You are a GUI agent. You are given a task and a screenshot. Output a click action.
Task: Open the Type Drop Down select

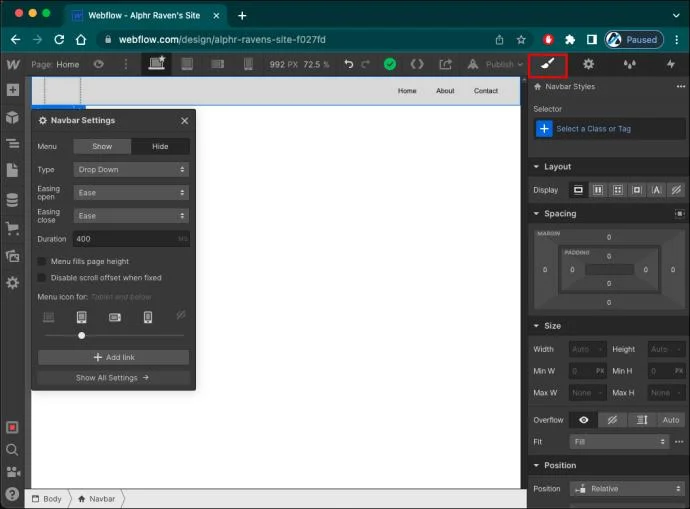point(131,169)
